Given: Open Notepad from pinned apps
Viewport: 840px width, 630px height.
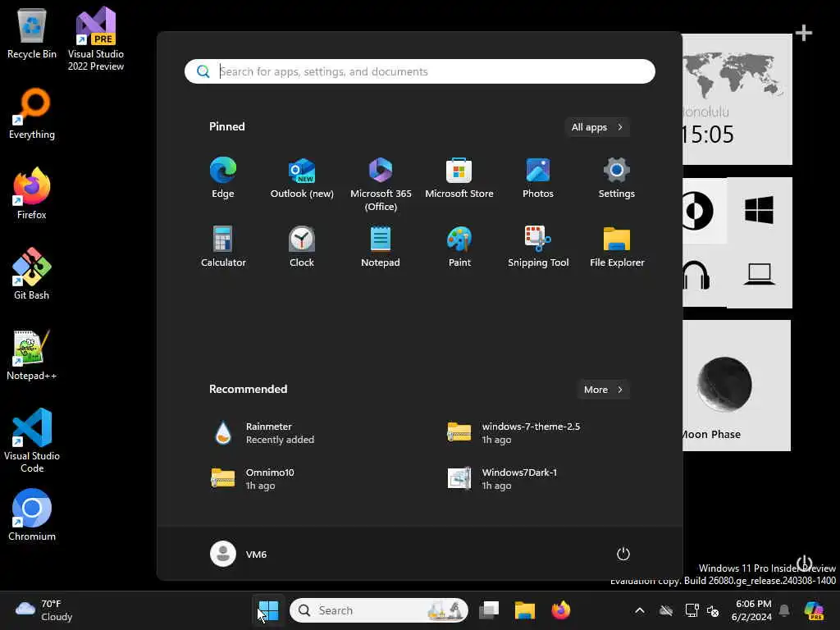Looking at the screenshot, I should point(381,247).
